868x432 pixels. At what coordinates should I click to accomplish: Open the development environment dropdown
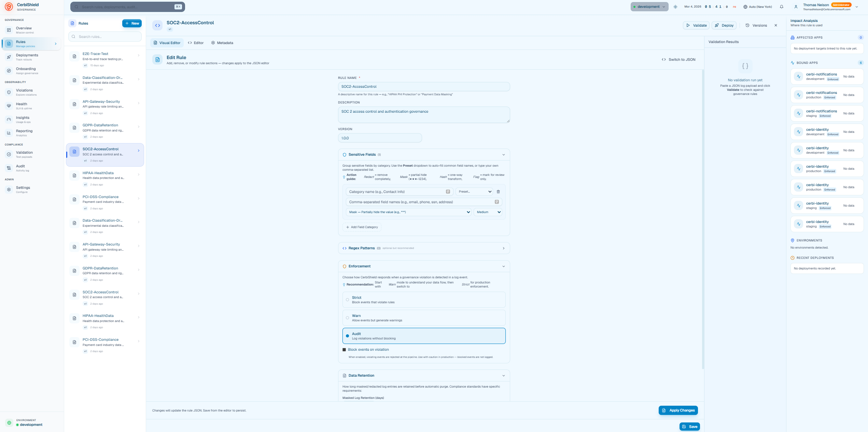(x=649, y=7)
